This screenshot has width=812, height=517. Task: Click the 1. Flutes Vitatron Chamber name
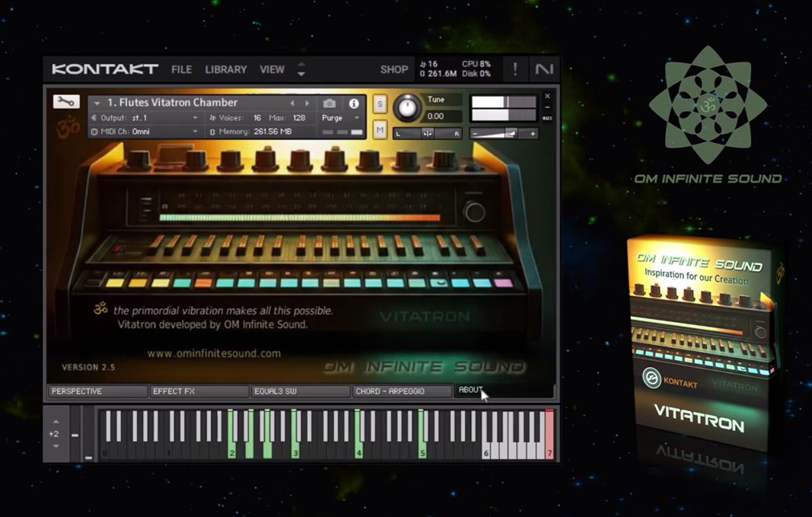[x=173, y=103]
